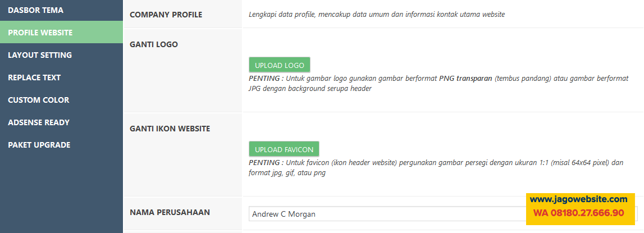Open the Dasbor Tema menu
This screenshot has height=233, width=644.
click(35, 10)
